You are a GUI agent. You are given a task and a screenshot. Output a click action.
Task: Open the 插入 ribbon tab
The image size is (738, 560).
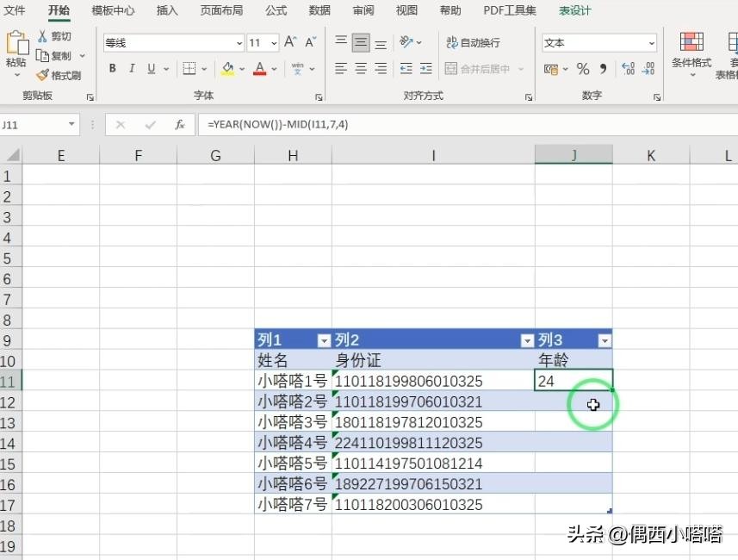click(166, 10)
